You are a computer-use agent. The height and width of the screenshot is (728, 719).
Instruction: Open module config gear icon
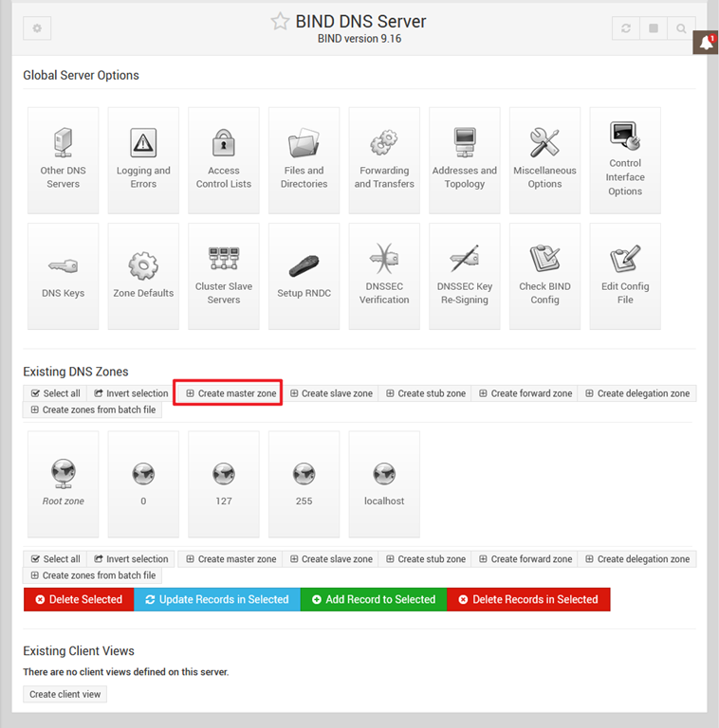pos(37,28)
